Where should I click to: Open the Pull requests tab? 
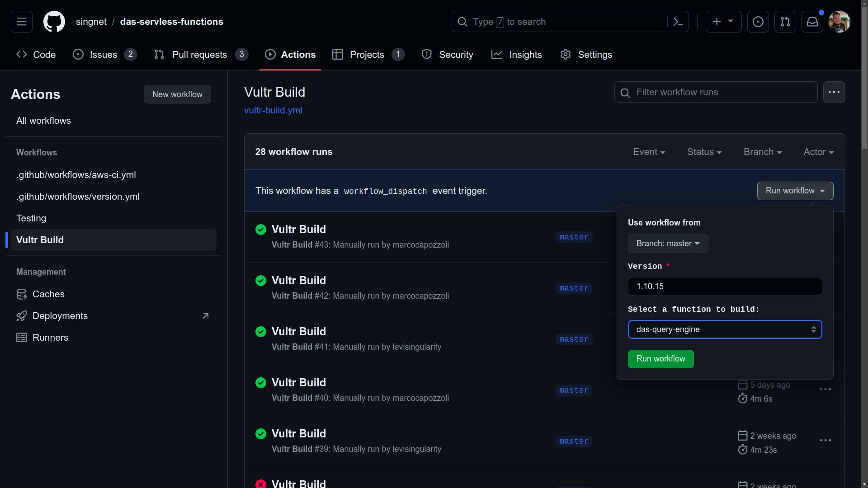pos(201,55)
